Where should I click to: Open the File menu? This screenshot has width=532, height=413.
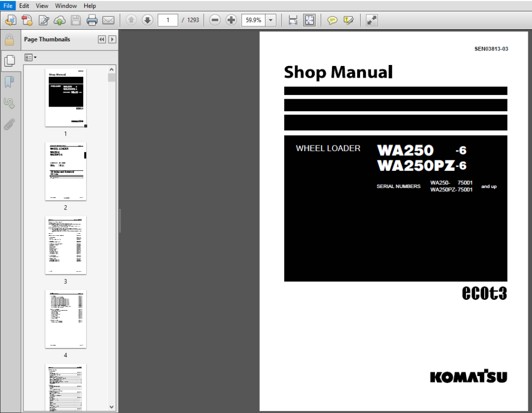click(7, 6)
